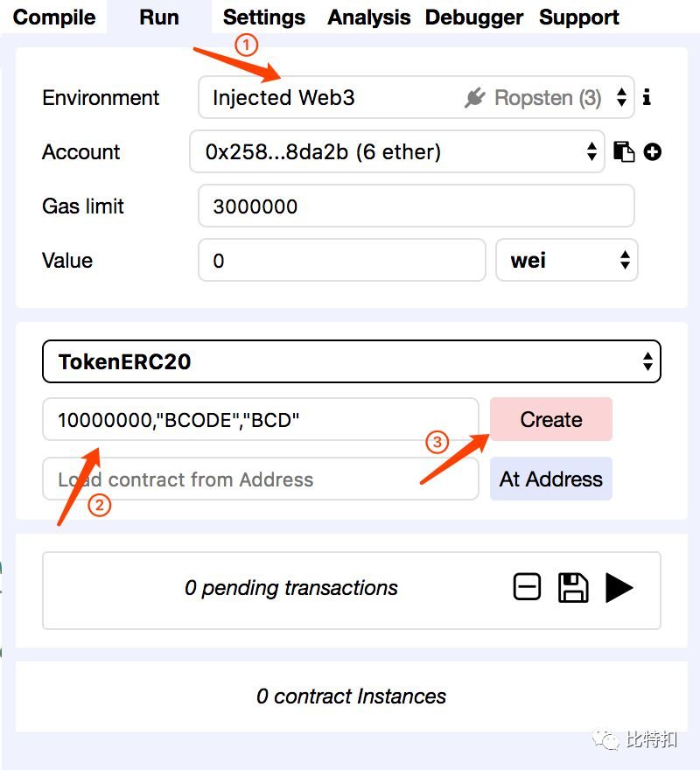This screenshot has width=700, height=770.
Task: Open the Analysis tab
Action: [369, 17]
